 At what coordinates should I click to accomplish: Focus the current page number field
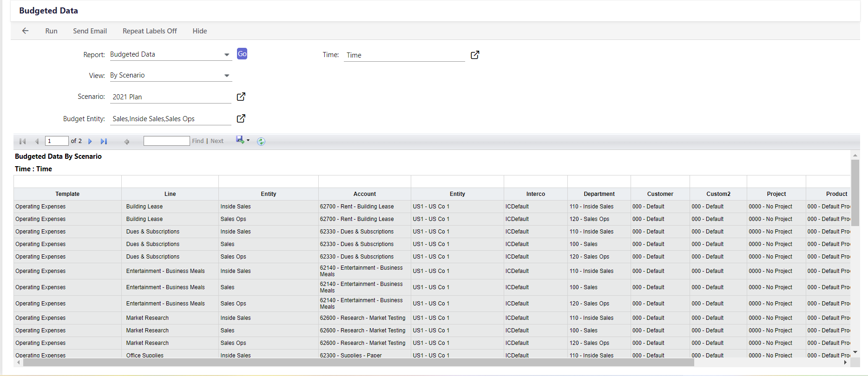pos(57,141)
